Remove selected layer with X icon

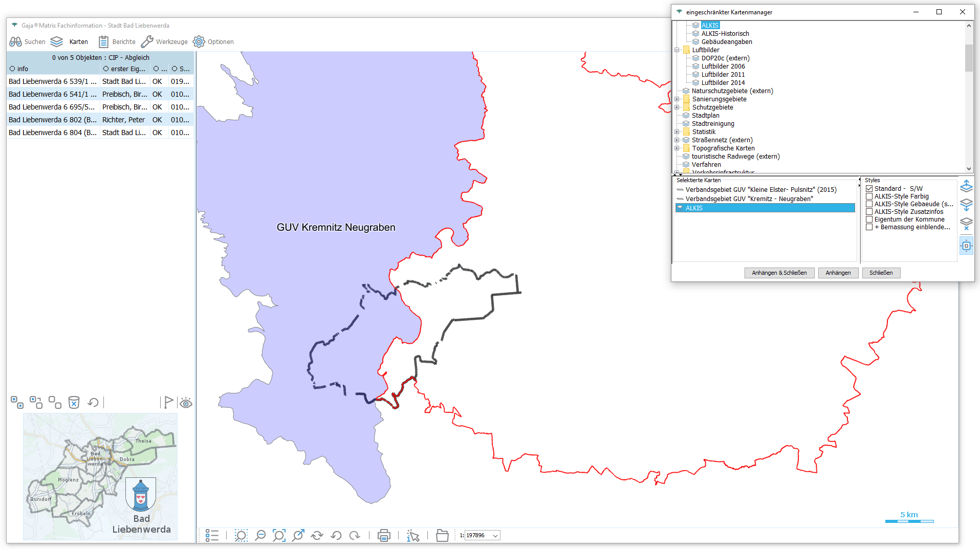pyautogui.click(x=966, y=224)
